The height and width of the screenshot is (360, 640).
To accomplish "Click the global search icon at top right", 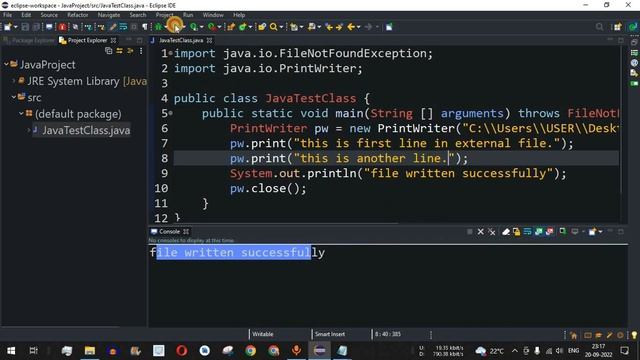I will pyautogui.click(x=599, y=27).
